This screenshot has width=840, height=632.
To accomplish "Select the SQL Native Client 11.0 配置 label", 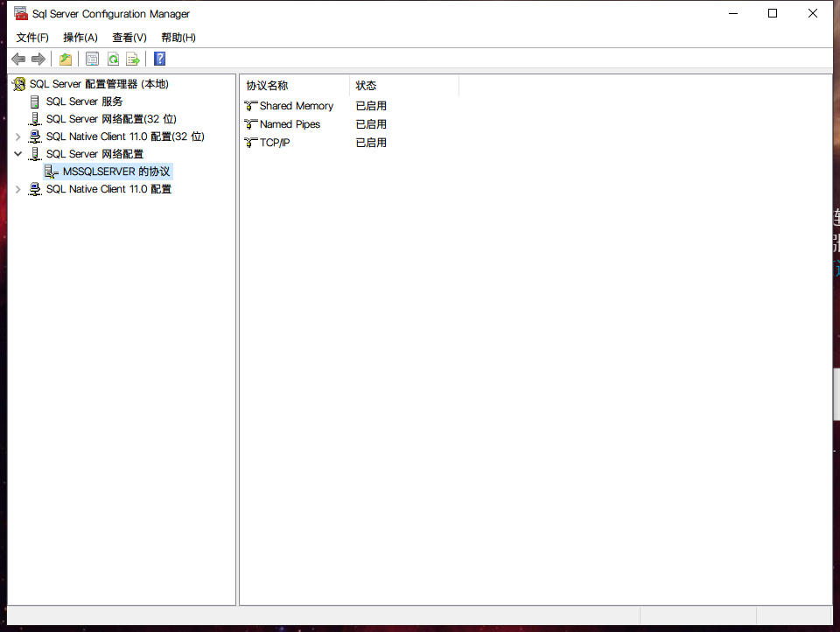I will pos(108,189).
